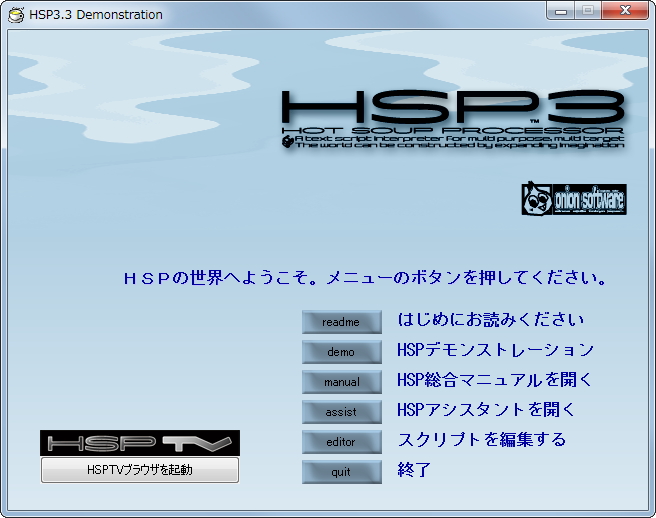The width and height of the screenshot is (656, 518).
Task: Click the onion software logo
Action: pyautogui.click(x=574, y=199)
